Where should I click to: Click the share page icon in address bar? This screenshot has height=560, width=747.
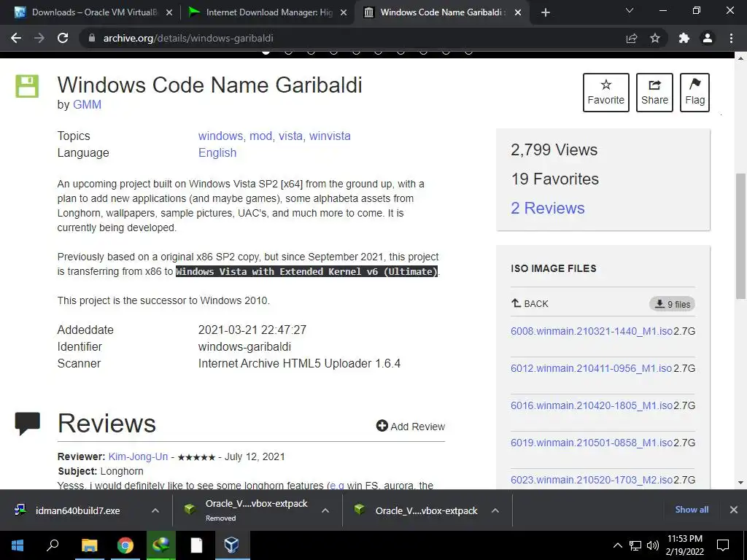[x=632, y=38]
